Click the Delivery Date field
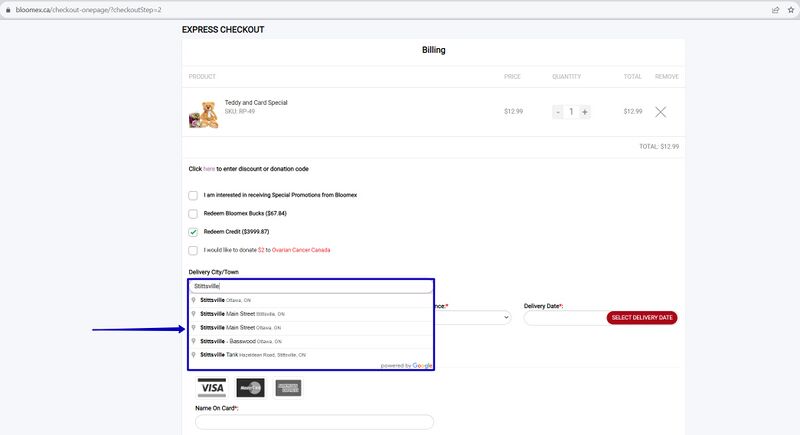800x435 pixels. [x=565, y=318]
